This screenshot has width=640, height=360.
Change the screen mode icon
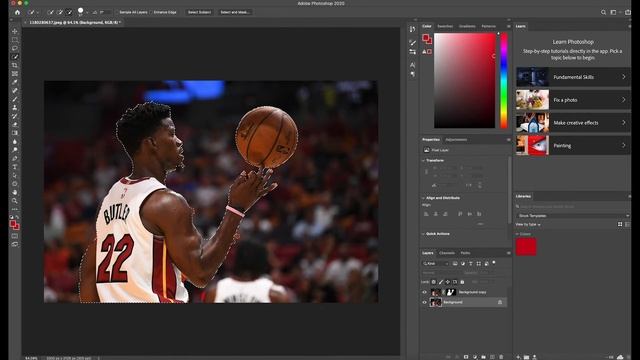pos(15,244)
